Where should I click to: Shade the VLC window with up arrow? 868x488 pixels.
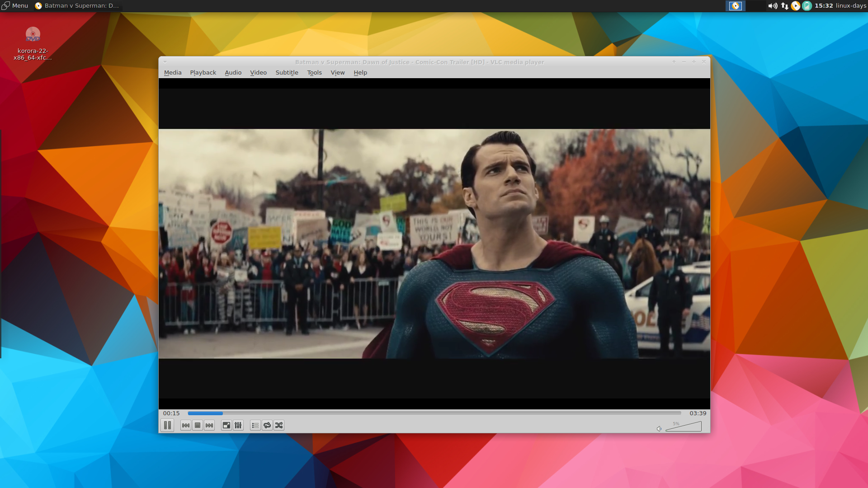pos(674,62)
